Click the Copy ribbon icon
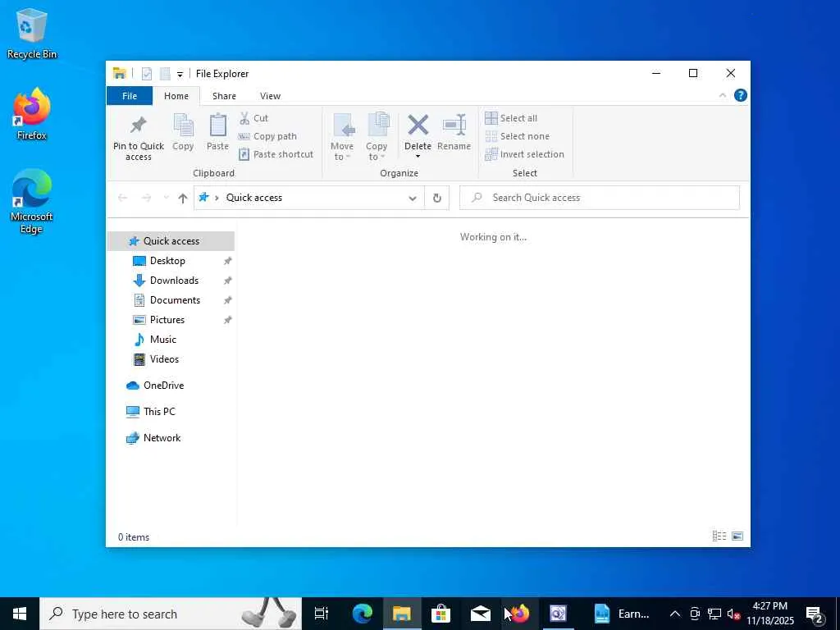 pyautogui.click(x=183, y=126)
